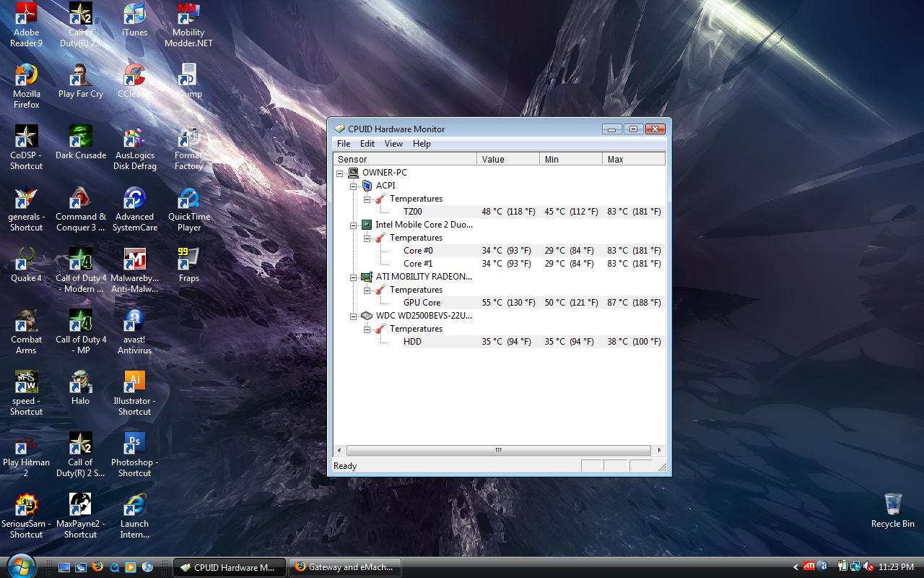
Task: Click the battery power tray icon
Action: [842, 567]
